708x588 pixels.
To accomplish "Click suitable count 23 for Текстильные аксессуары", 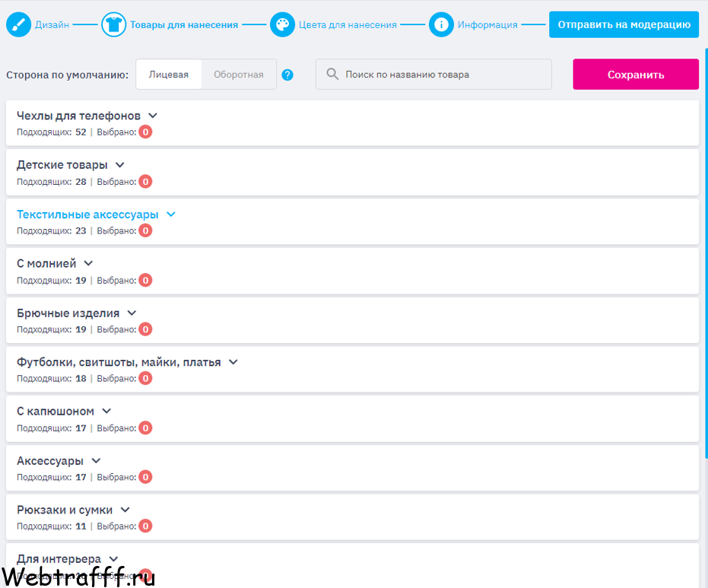I will 81,230.
